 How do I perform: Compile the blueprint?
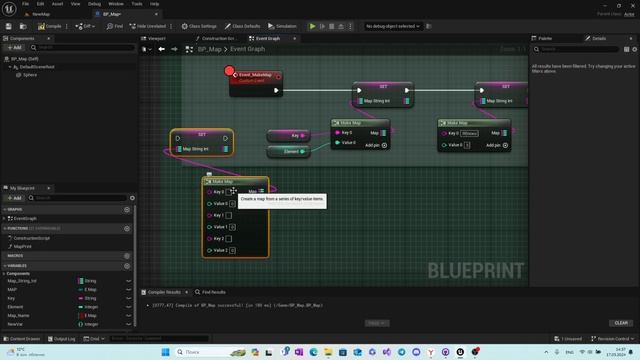pos(49,26)
